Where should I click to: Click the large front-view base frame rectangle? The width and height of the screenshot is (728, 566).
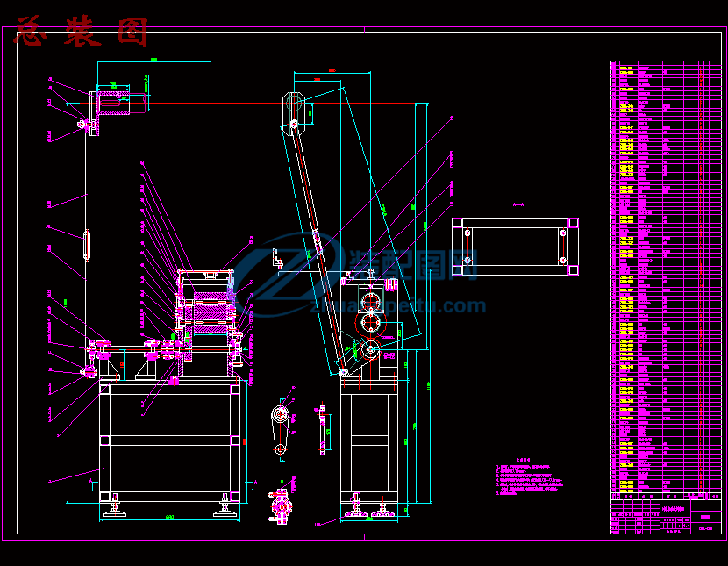click(x=170, y=441)
